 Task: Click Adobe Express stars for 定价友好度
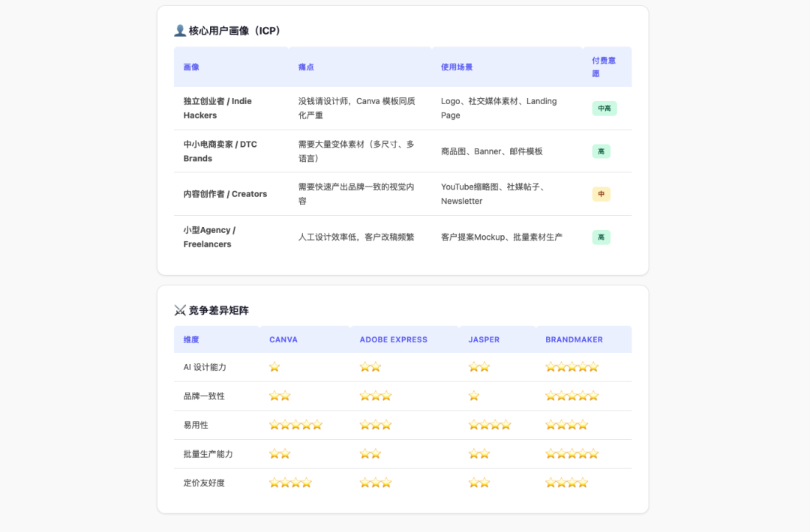click(376, 483)
